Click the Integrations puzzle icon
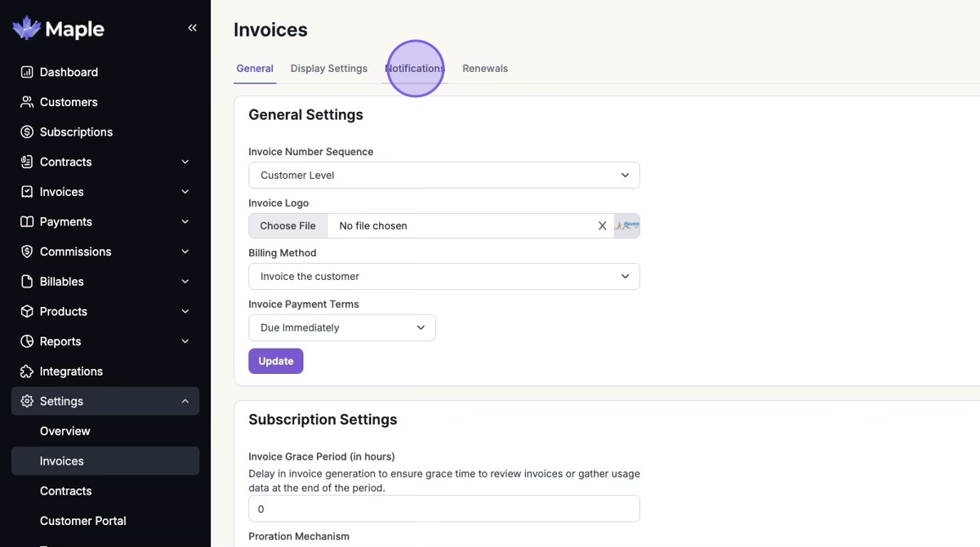The width and height of the screenshot is (980, 547). tap(27, 371)
